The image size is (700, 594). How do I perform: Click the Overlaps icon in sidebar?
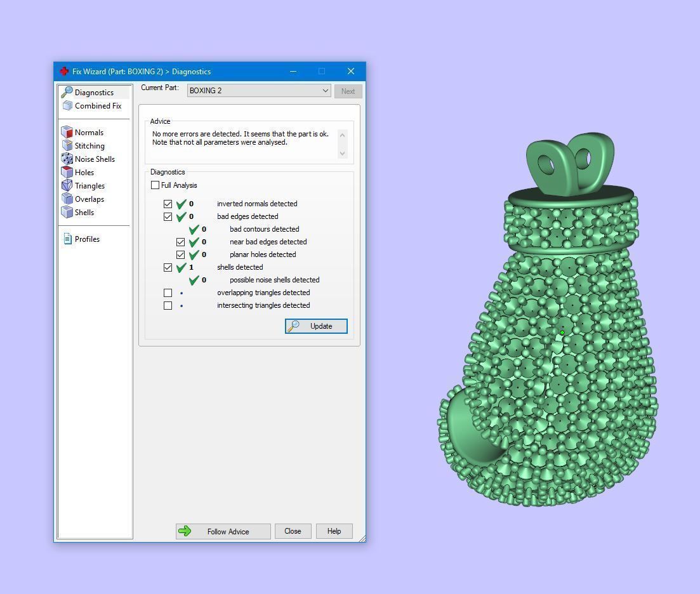point(67,199)
